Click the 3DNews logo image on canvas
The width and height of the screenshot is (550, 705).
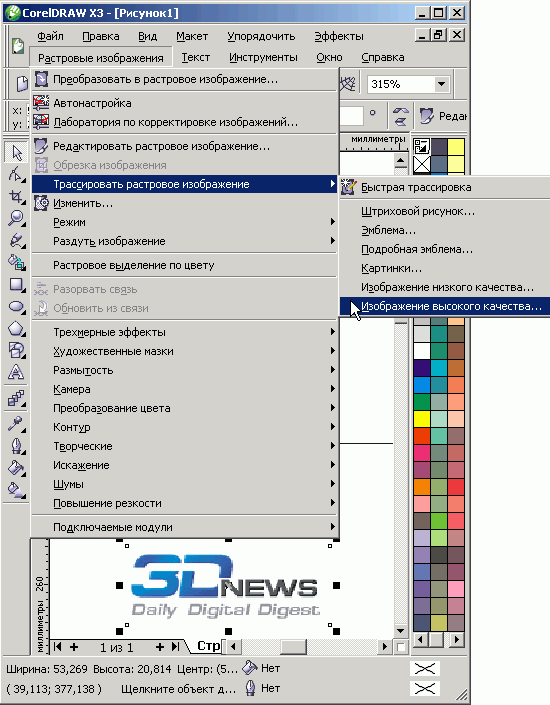(x=225, y=585)
